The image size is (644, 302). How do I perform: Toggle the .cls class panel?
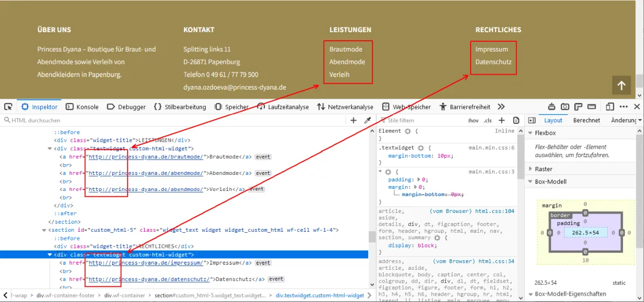tap(488, 121)
